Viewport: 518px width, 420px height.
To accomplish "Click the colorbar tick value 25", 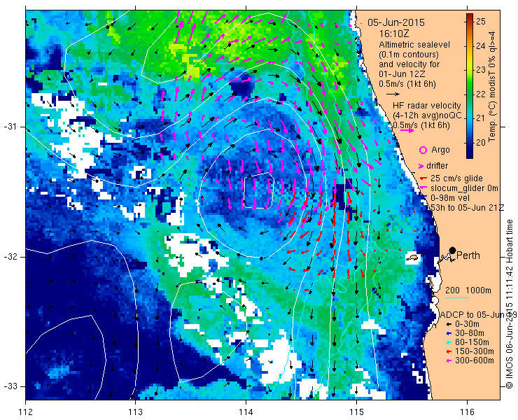I will tap(481, 22).
